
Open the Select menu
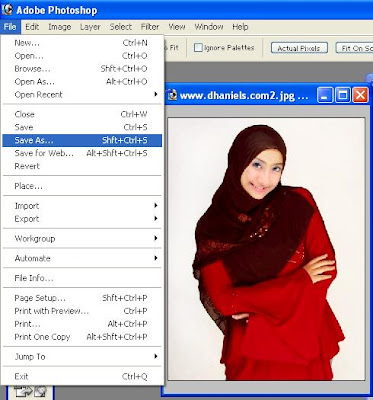[x=121, y=27]
